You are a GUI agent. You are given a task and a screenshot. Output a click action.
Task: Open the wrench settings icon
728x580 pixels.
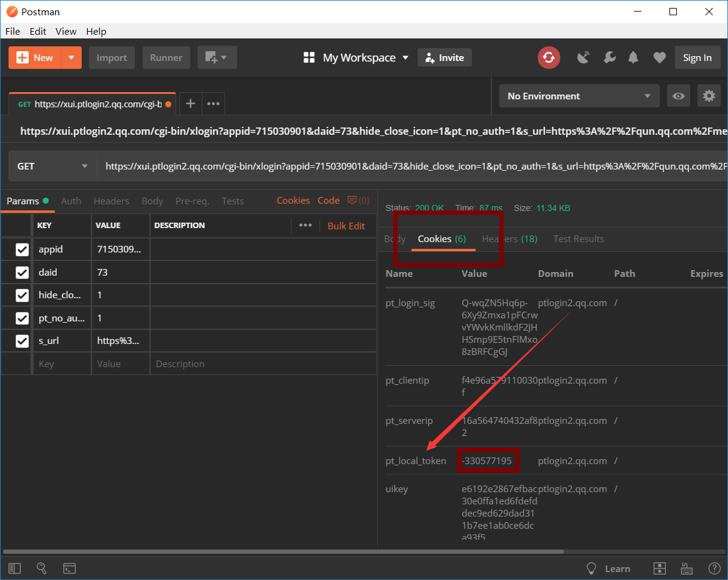click(609, 57)
